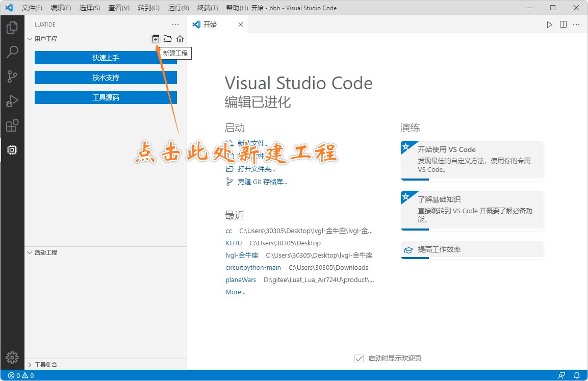Viewport: 588px width, 381px height.
Task: Open the 选择(S) menu
Action: (90, 8)
